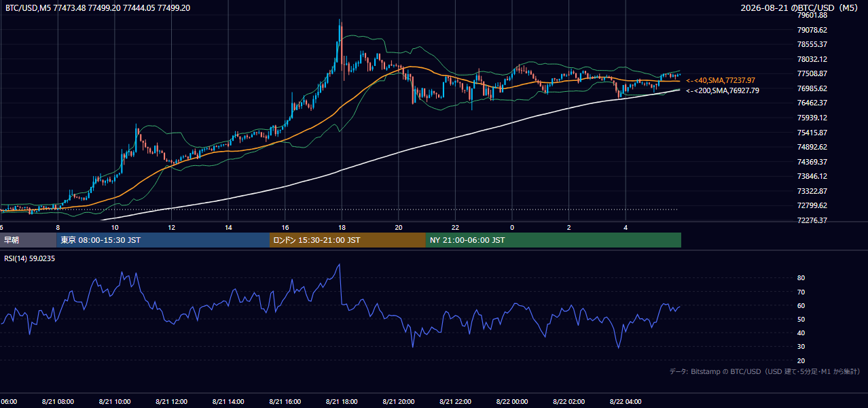The height and width of the screenshot is (408, 868).
Task: Click the 78032.12 price axis label
Action: pyautogui.click(x=812, y=59)
